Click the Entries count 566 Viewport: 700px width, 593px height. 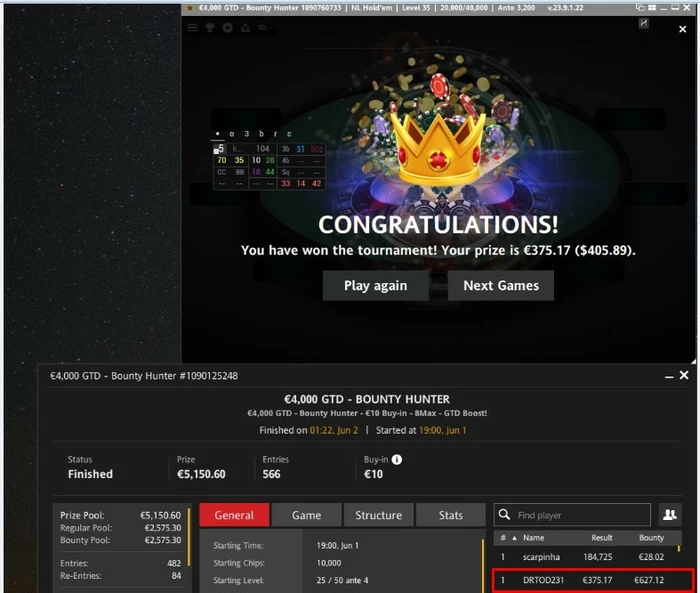(271, 474)
